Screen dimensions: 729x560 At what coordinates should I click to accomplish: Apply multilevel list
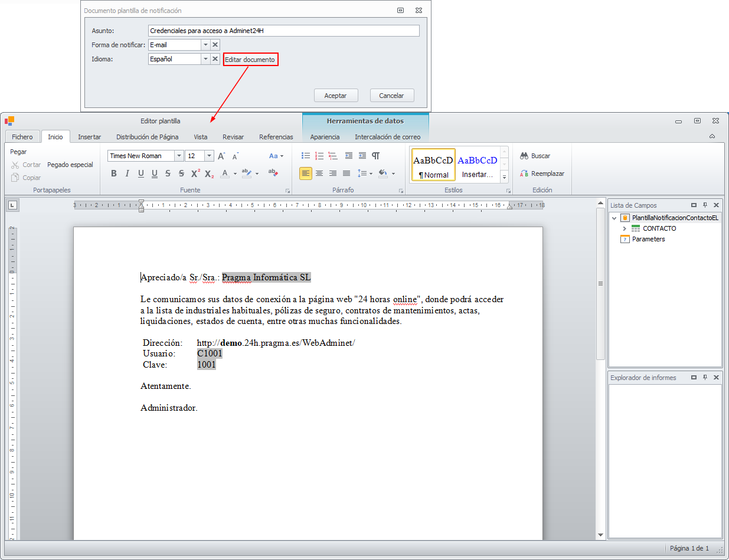click(333, 156)
